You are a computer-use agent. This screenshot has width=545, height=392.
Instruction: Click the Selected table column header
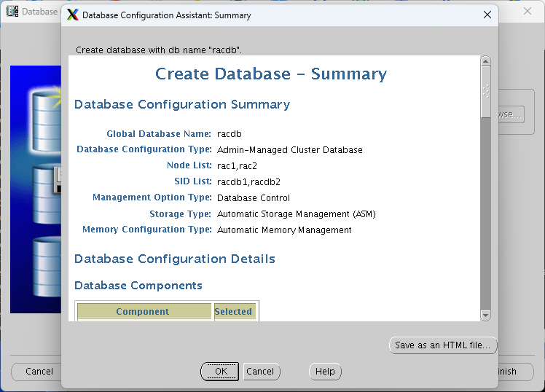coord(235,311)
